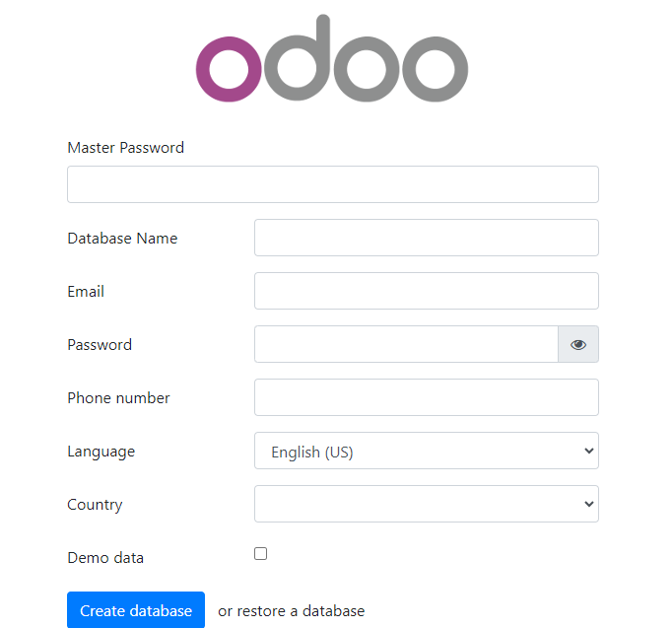The width and height of the screenshot is (672, 628).
Task: Click the Master Password label text
Action: [x=125, y=148]
